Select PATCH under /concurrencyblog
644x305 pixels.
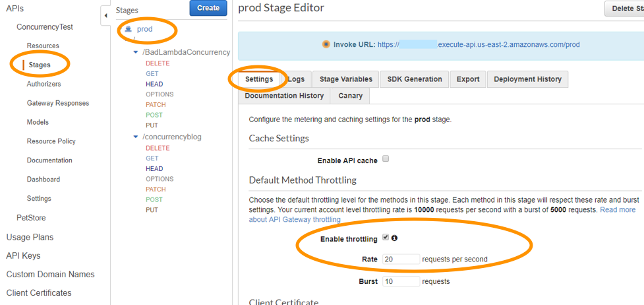tap(156, 189)
